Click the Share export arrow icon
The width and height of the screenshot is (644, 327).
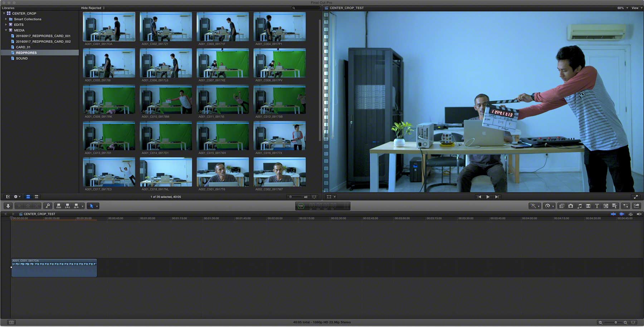point(636,206)
